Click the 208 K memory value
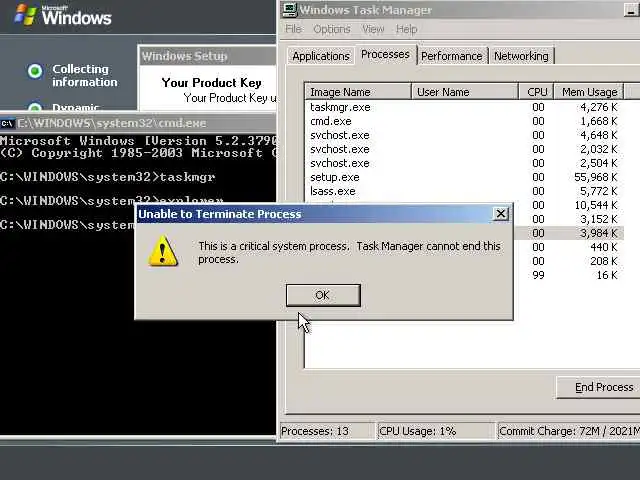 coord(604,261)
